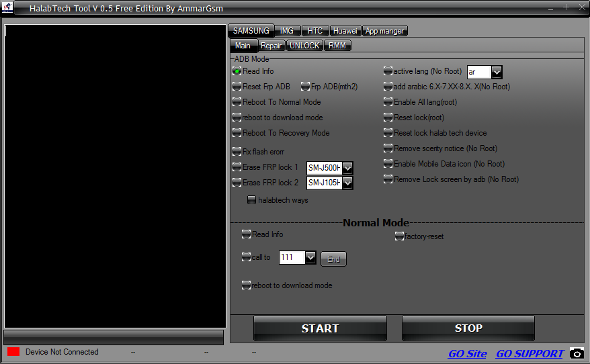Open the RMM sub-tab
Viewport: 590px width, 364px height.
click(337, 46)
